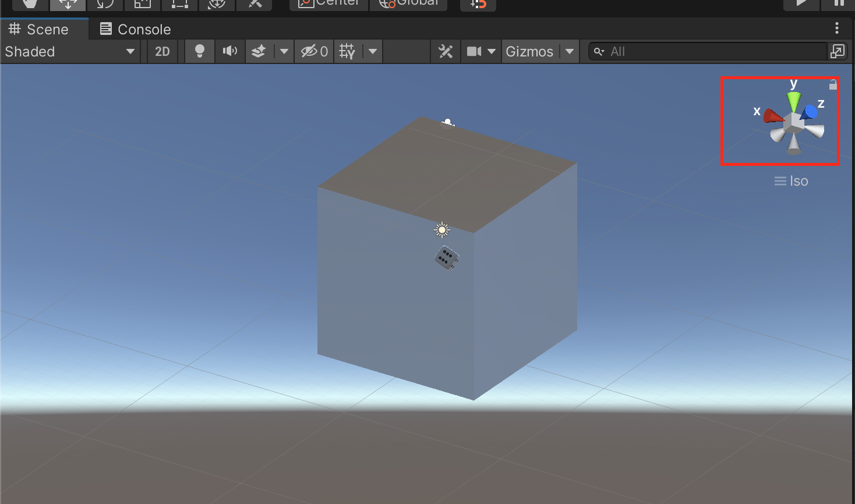Viewport: 855px width, 504px height.
Task: Click the red X axis cone on the gizmo
Action: click(x=773, y=116)
